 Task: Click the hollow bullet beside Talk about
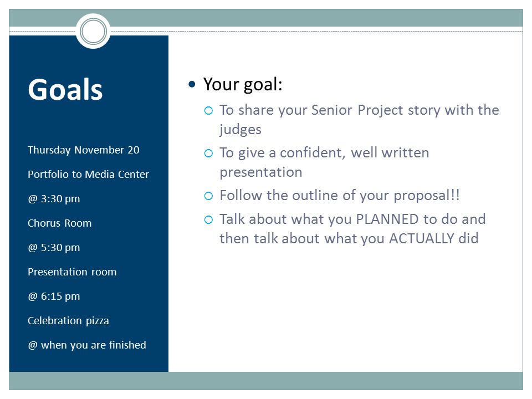pyautogui.click(x=208, y=220)
